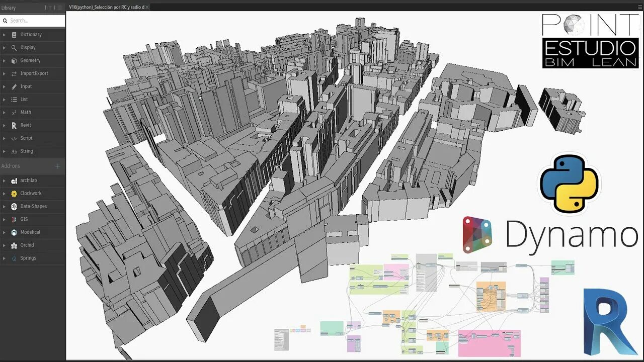Expand the Display category arrow
Screen dimensions: 644x362
[4, 48]
